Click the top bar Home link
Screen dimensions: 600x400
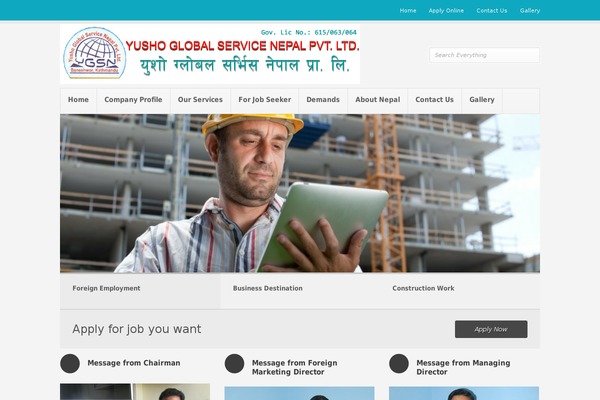[408, 11]
